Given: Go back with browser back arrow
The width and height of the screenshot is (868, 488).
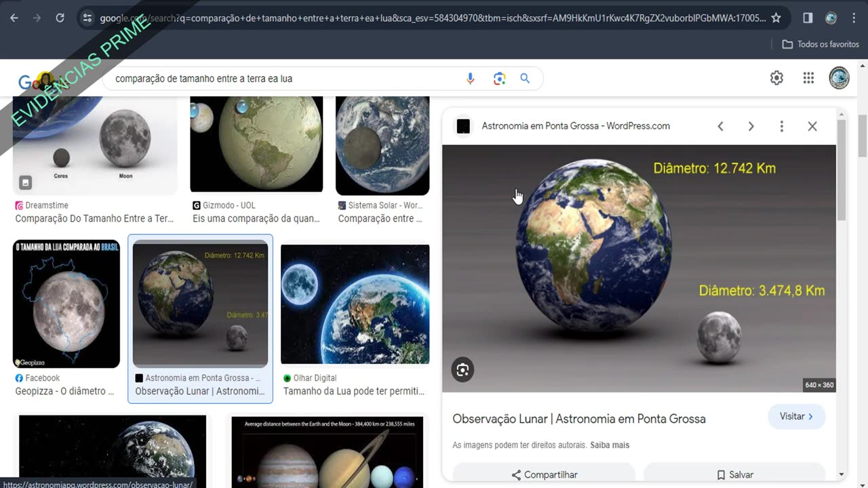Looking at the screenshot, I should [x=14, y=18].
